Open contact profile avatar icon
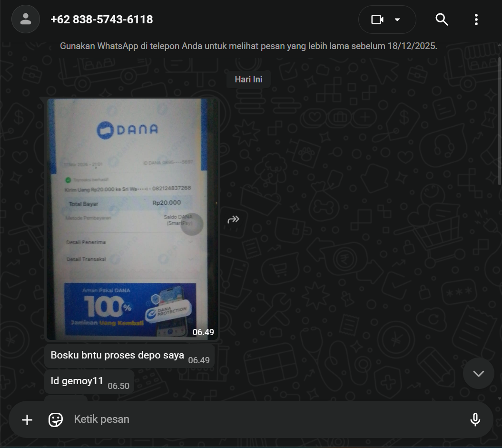This screenshot has width=502, height=448. click(x=26, y=19)
